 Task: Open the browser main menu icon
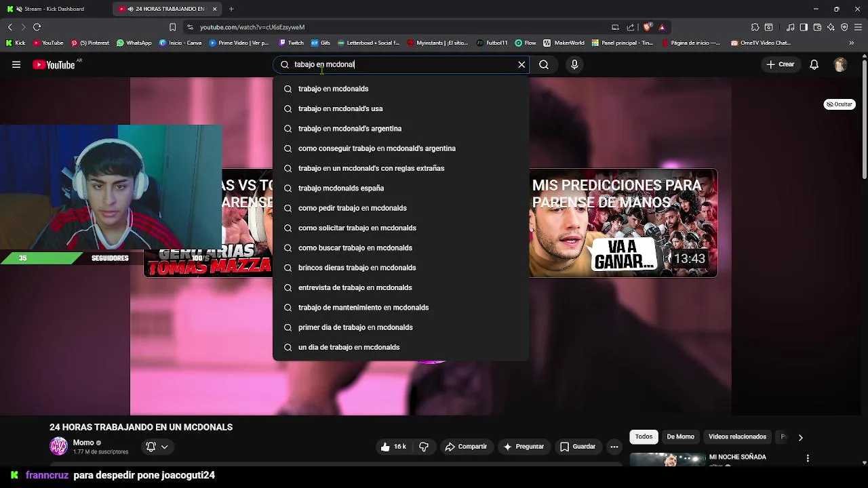859,27
